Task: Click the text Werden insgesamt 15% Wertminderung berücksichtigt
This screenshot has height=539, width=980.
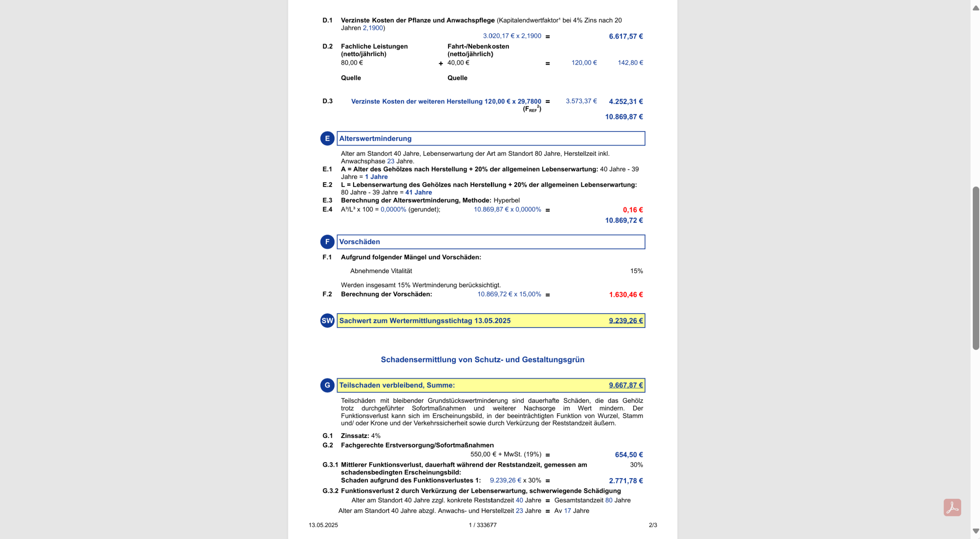Action: pyautogui.click(x=421, y=285)
